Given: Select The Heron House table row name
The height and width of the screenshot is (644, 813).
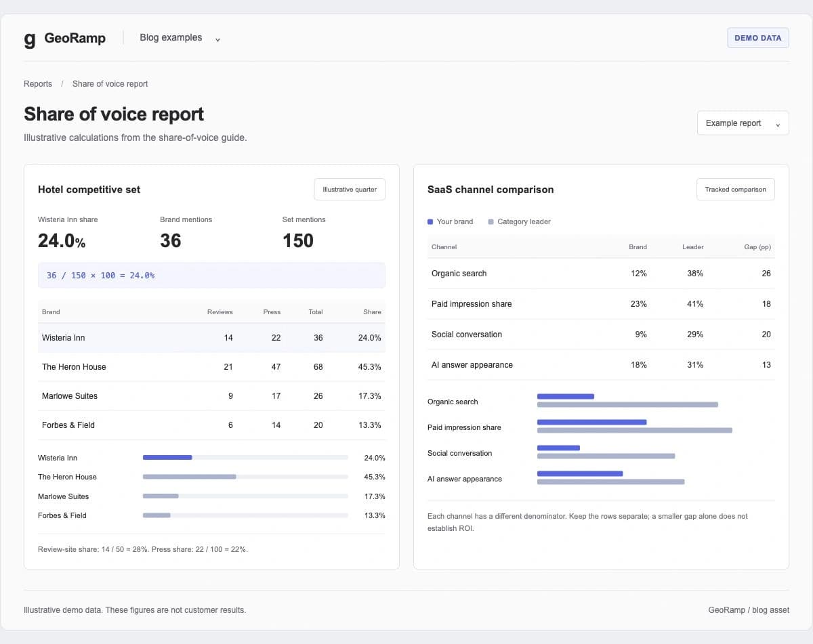Looking at the screenshot, I should (x=74, y=367).
